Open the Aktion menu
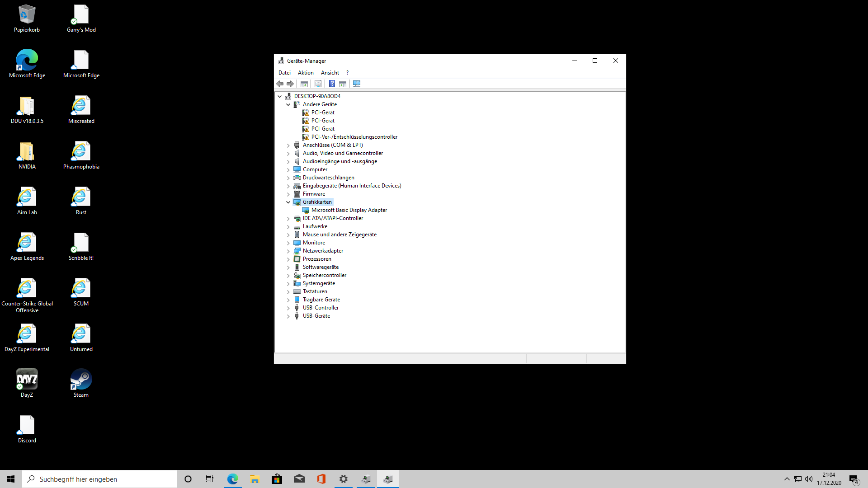 (306, 73)
